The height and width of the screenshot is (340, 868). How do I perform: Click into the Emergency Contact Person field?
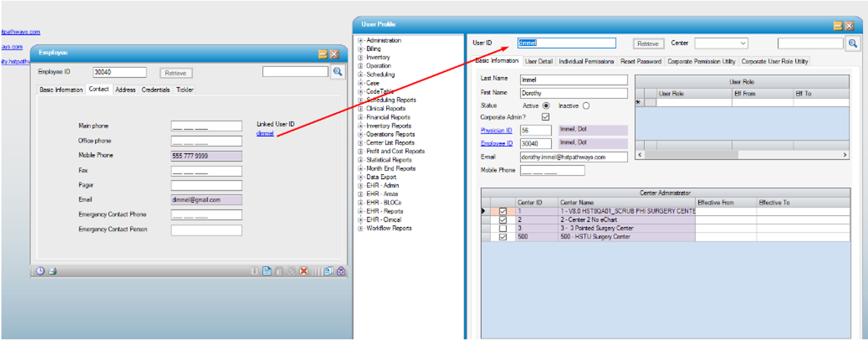(206, 230)
